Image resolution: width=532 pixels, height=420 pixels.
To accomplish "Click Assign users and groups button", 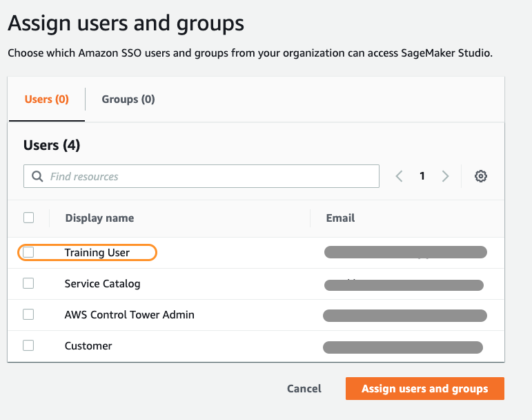I will point(425,388).
